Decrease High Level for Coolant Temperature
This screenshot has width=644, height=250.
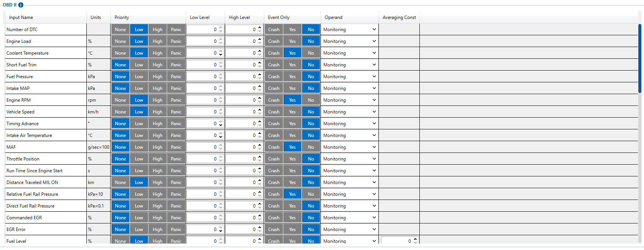[260, 55]
